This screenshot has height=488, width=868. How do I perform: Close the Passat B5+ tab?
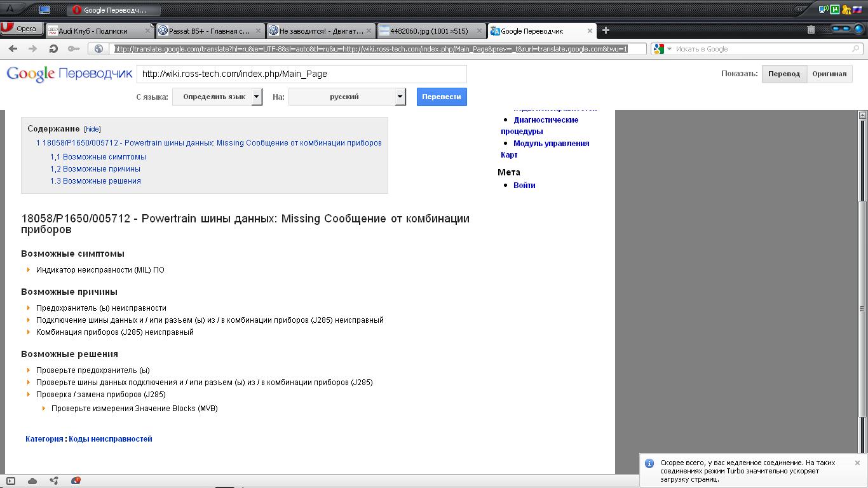[x=259, y=30]
